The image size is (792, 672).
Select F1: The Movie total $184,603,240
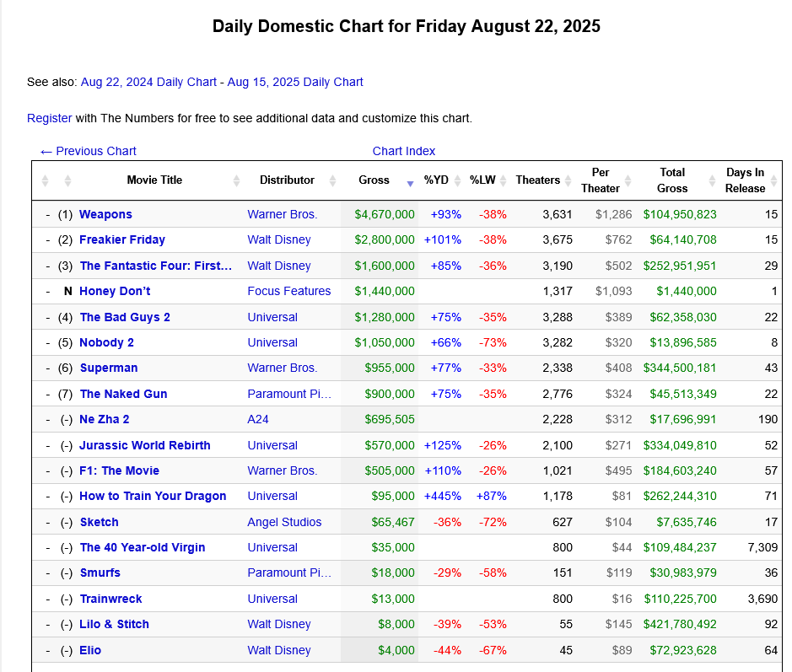click(x=679, y=470)
